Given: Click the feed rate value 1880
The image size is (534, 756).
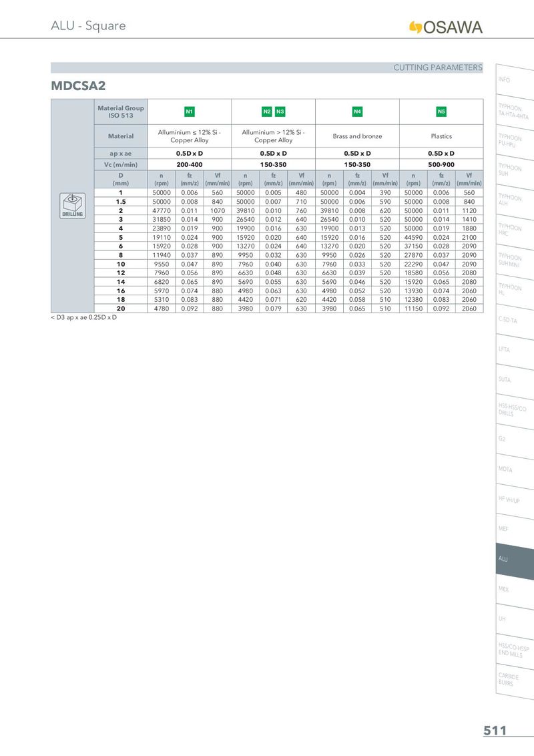Looking at the screenshot, I should 469,228.
